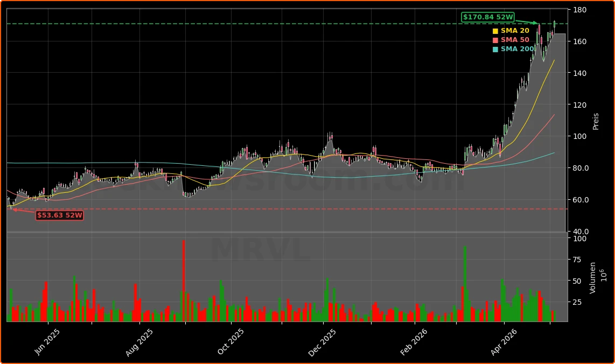This screenshot has width=615, height=364.
Task: Click the 140 price axis tick
Action: click(579, 73)
